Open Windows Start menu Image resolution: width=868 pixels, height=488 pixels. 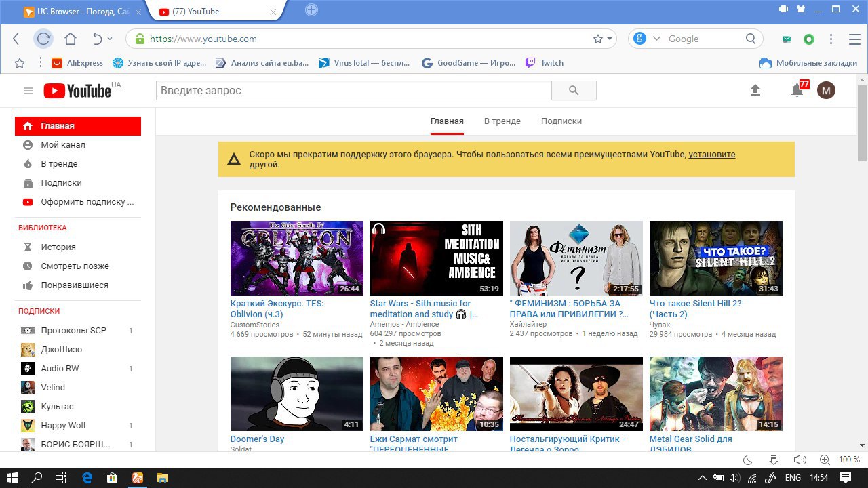[12, 478]
